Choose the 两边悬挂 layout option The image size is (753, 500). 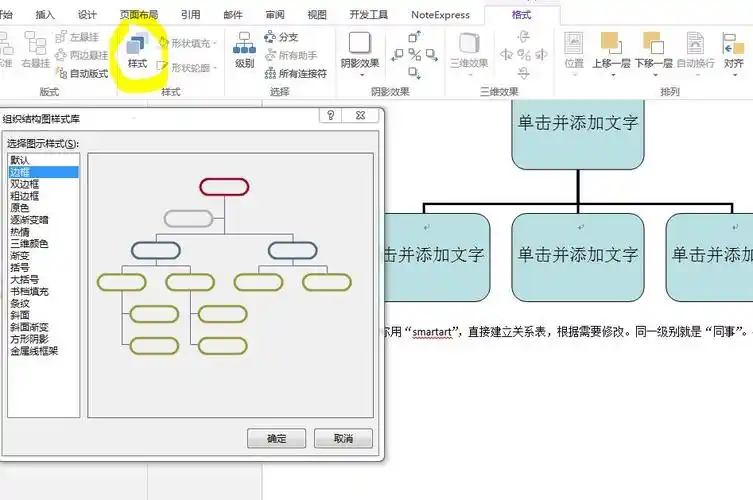click(x=82, y=55)
